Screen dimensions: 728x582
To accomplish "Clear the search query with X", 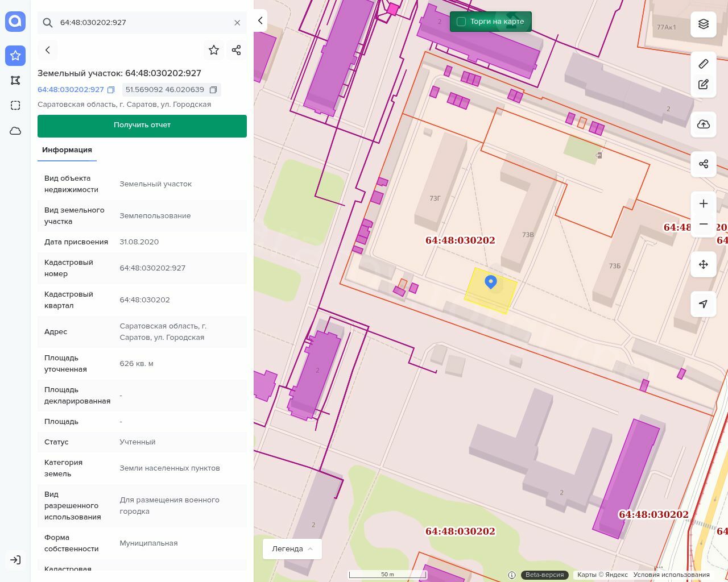I will tap(237, 23).
